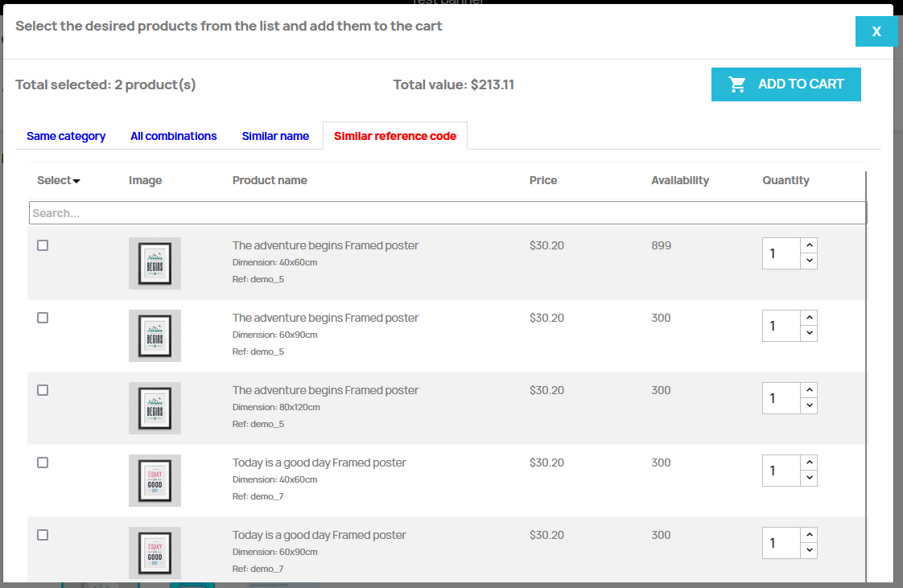Click the product Search field
Image resolution: width=903 pixels, height=588 pixels.
(x=447, y=213)
